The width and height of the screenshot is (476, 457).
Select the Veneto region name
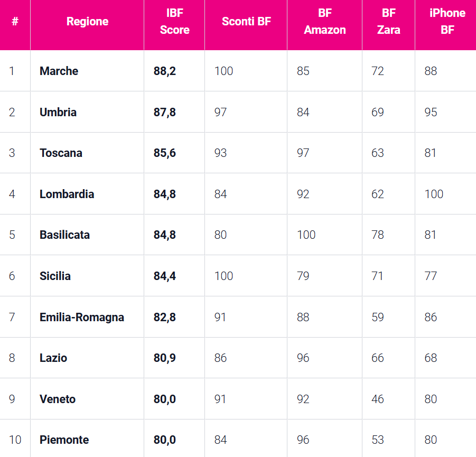click(58, 399)
